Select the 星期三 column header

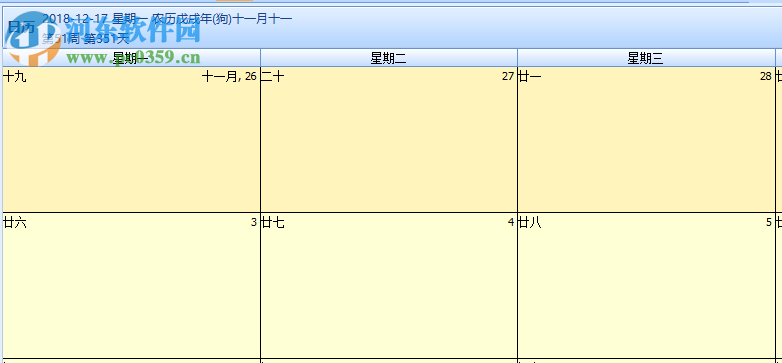[646, 58]
